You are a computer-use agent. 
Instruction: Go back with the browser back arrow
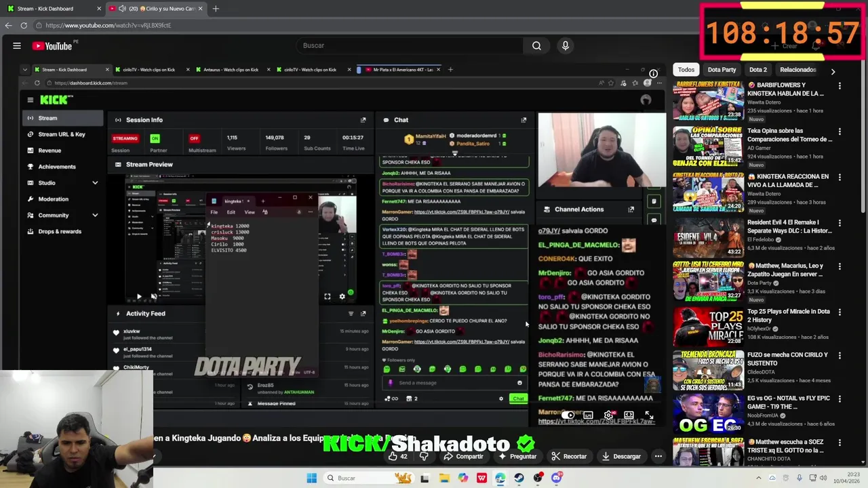tap(8, 25)
